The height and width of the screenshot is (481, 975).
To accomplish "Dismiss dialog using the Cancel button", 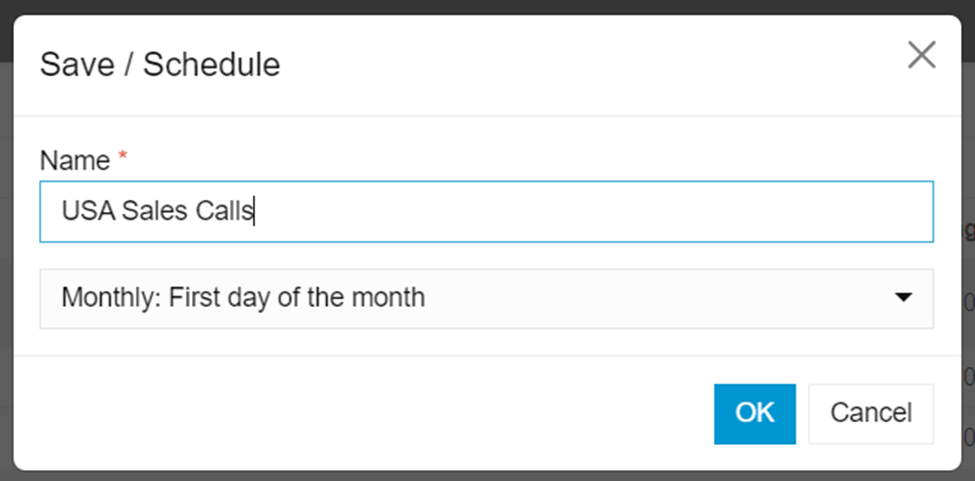I will click(871, 413).
